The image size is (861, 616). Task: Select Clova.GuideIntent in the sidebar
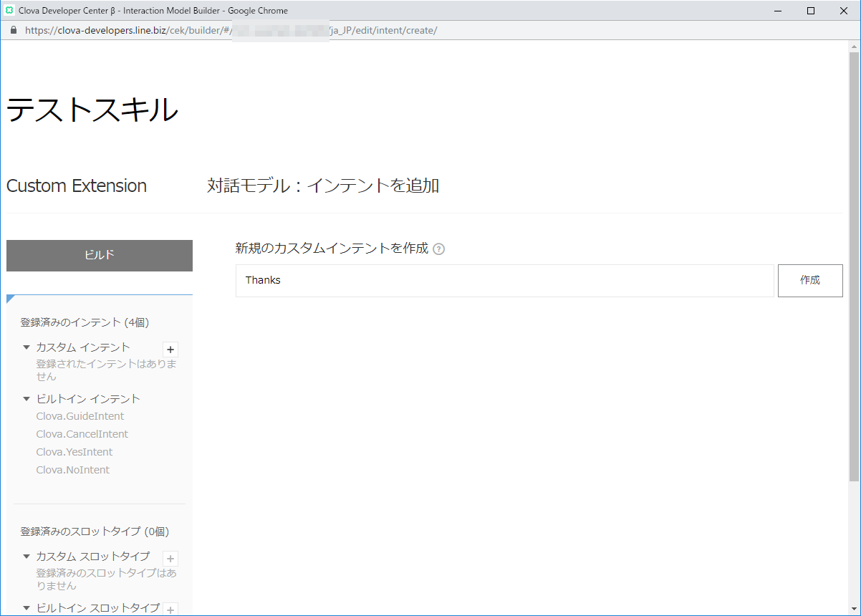(x=80, y=416)
